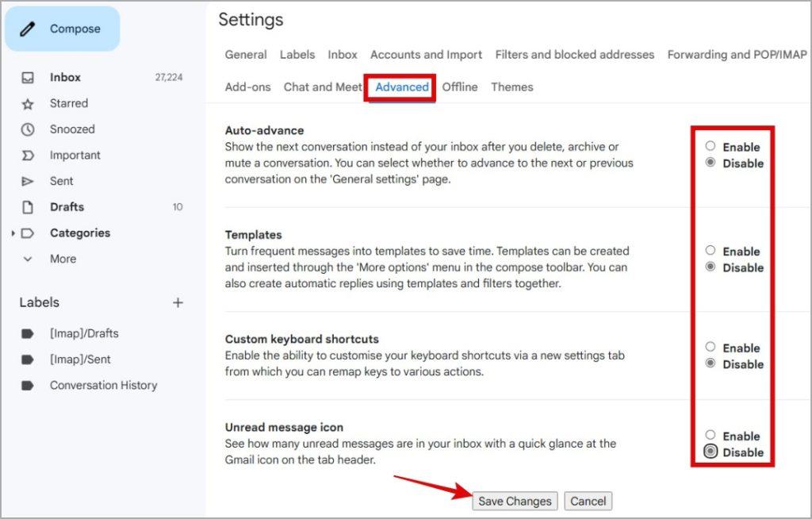This screenshot has width=812, height=519.
Task: Open the Sent folder
Action: (x=61, y=181)
